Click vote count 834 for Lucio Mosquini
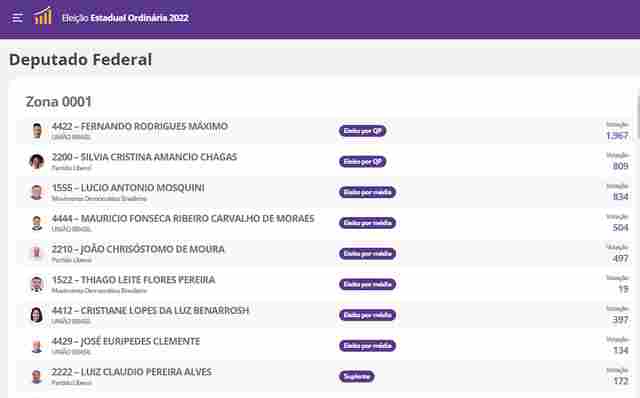The height and width of the screenshot is (398, 640). (x=620, y=197)
